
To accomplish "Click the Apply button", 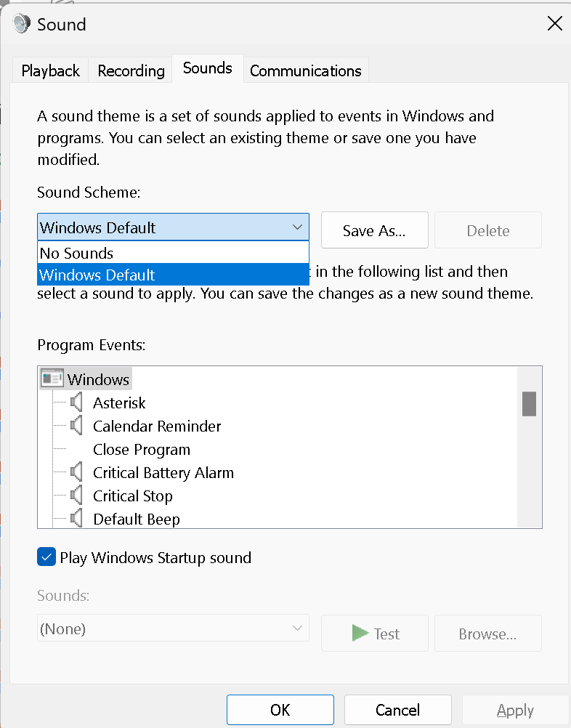I will coord(515,709).
